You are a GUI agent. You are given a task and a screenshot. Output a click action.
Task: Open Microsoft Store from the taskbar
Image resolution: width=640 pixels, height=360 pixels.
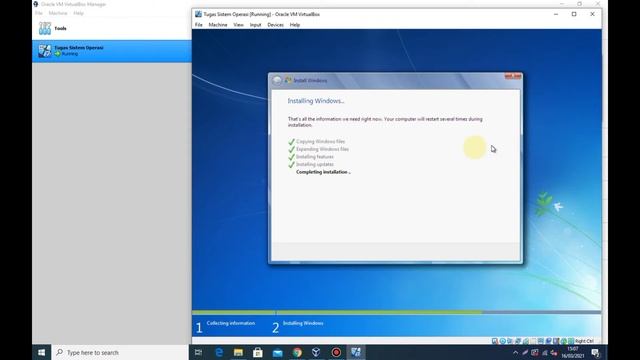258,352
